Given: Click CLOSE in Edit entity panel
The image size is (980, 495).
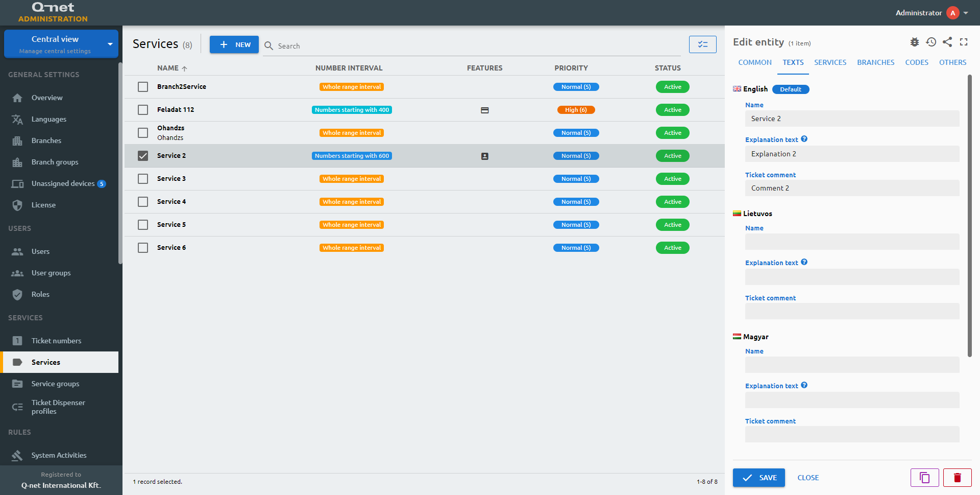Looking at the screenshot, I should tap(808, 478).
